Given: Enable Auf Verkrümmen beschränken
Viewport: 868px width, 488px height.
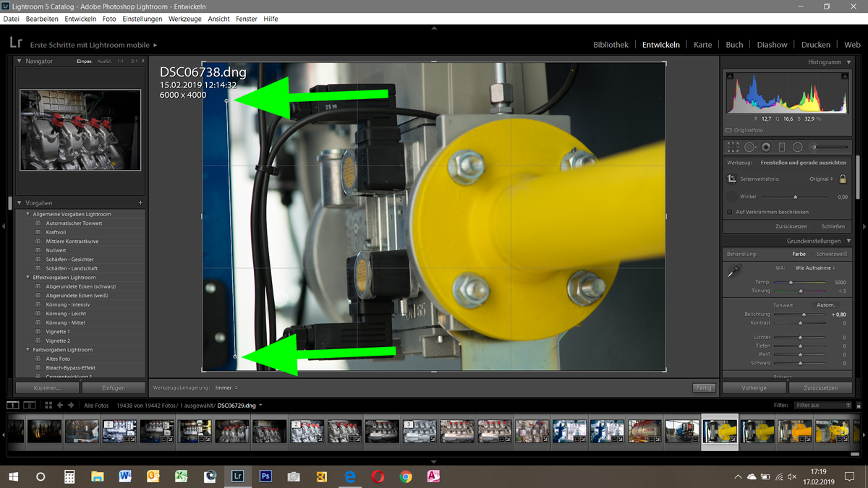Looking at the screenshot, I should pyautogui.click(x=729, y=211).
